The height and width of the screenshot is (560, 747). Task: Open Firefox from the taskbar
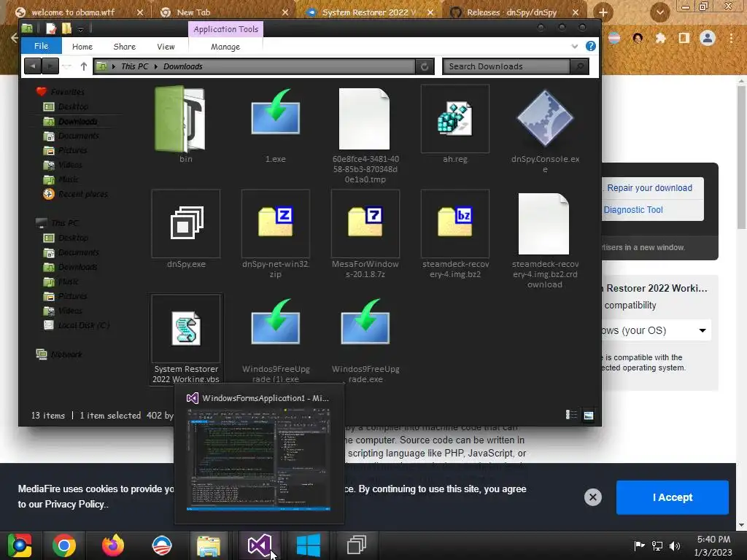pyautogui.click(x=113, y=545)
